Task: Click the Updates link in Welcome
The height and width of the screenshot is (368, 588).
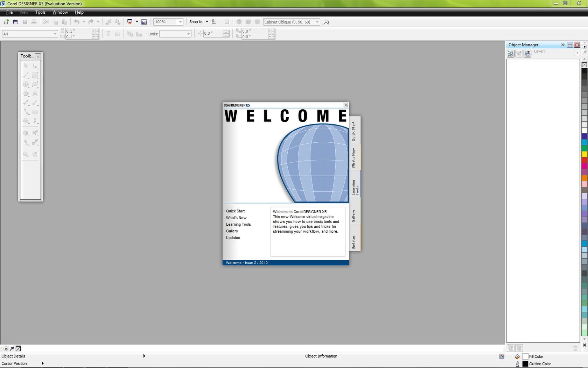Action: 233,238
